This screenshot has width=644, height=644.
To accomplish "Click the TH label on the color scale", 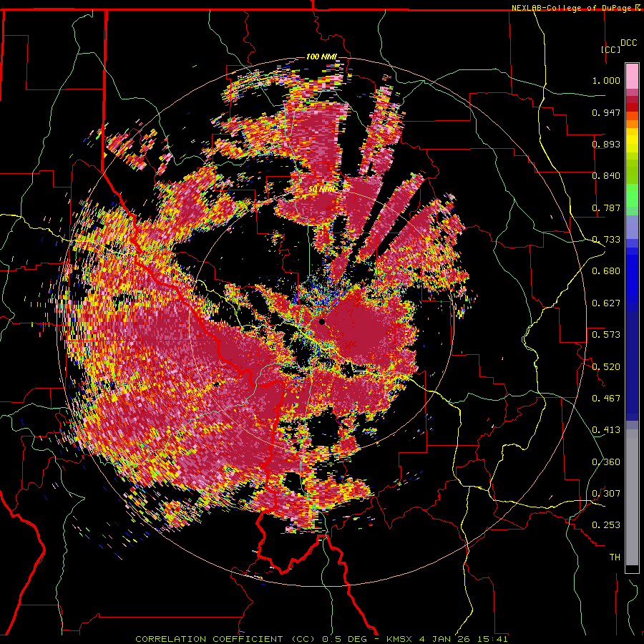I will click(615, 557).
